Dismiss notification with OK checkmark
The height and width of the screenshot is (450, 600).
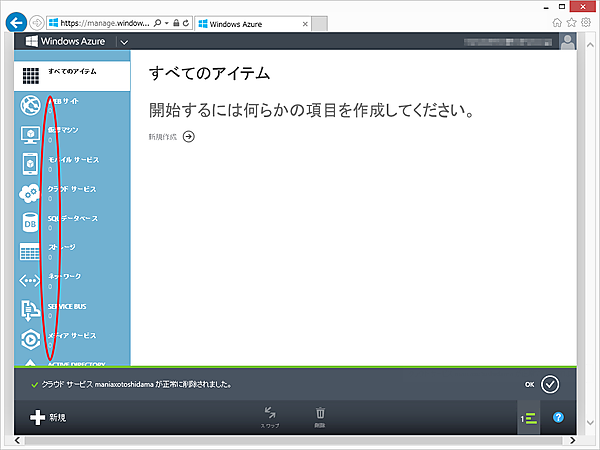point(549,383)
